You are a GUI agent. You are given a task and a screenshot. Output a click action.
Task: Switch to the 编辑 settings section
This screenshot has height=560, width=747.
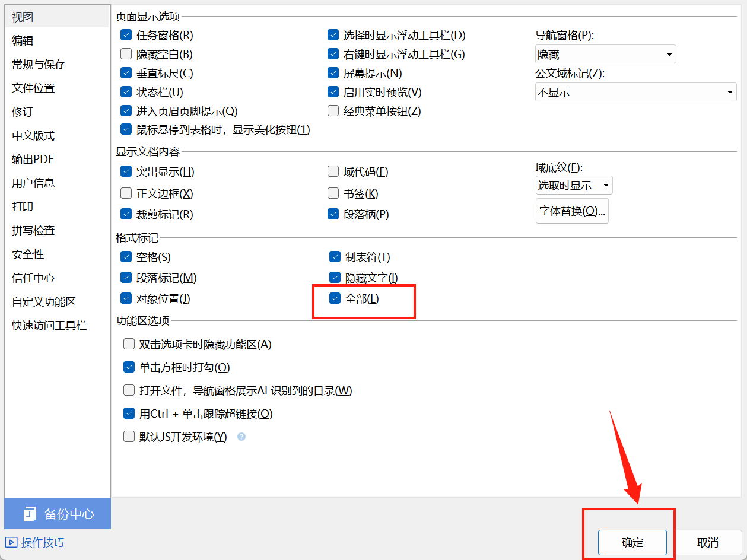pyautogui.click(x=22, y=40)
